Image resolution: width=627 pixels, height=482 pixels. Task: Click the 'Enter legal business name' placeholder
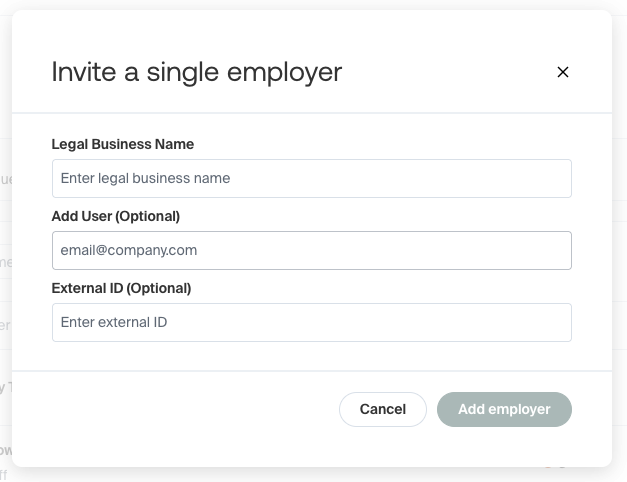tap(145, 179)
